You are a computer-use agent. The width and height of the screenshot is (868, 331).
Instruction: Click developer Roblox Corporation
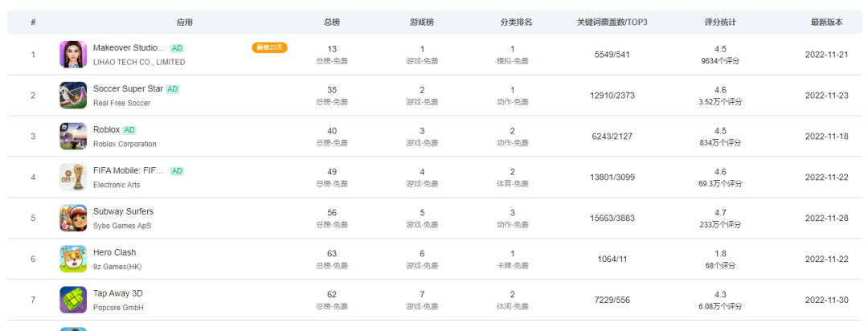click(125, 145)
